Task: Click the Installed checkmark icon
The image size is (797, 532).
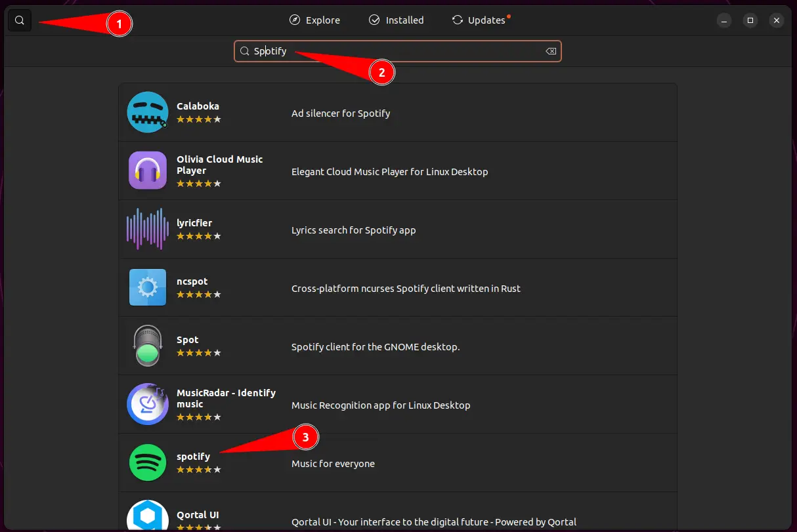Action: tap(374, 20)
